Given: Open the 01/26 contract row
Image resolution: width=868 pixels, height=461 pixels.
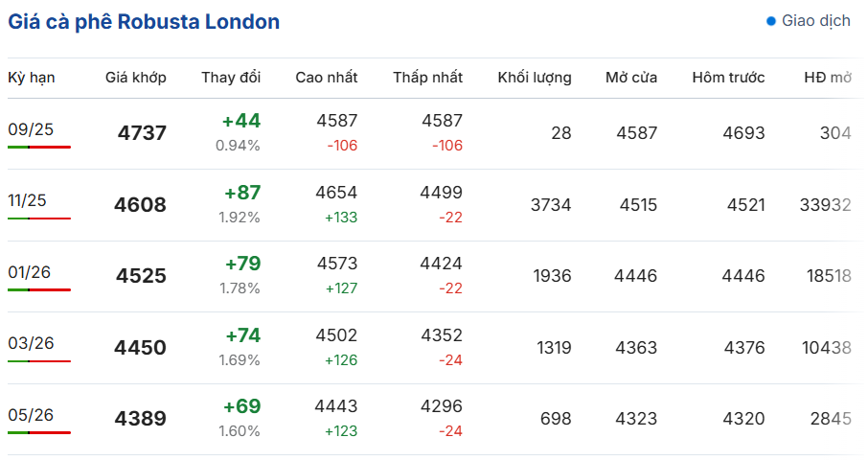Looking at the screenshot, I should [435, 276].
